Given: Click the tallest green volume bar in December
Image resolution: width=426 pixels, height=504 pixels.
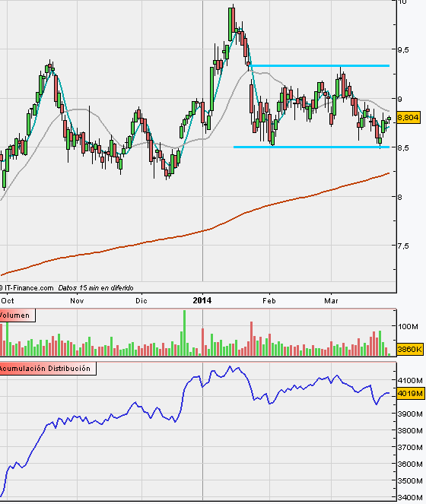Looking at the screenshot, I should tap(184, 333).
